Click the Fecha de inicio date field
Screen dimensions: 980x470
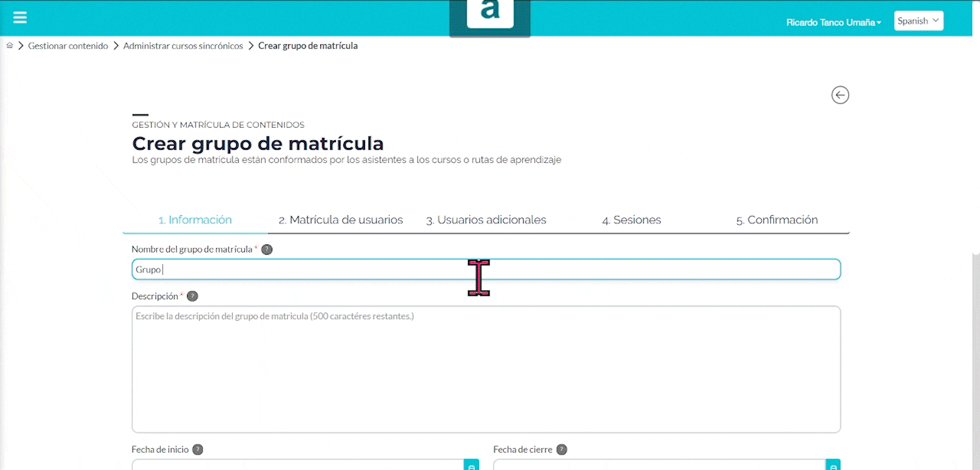298,465
